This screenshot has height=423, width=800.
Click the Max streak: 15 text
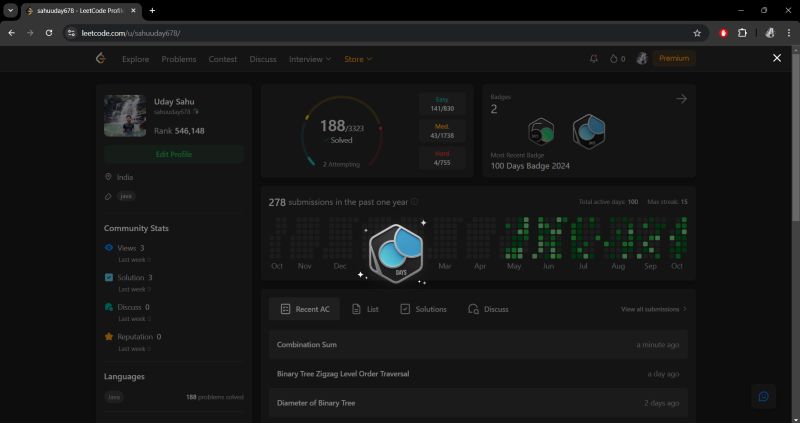[667, 202]
